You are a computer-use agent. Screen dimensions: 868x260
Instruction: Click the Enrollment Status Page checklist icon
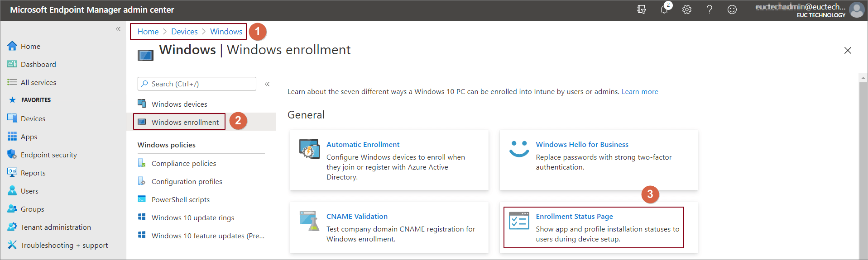coord(519,221)
